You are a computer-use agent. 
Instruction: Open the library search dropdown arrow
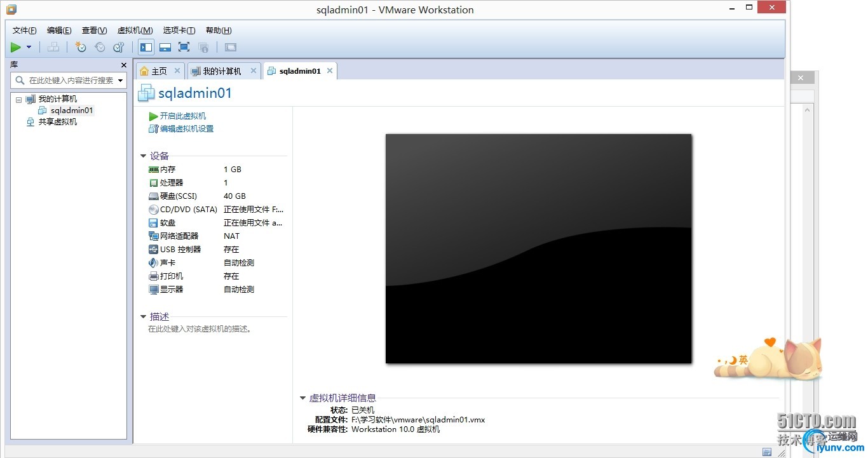pyautogui.click(x=121, y=81)
